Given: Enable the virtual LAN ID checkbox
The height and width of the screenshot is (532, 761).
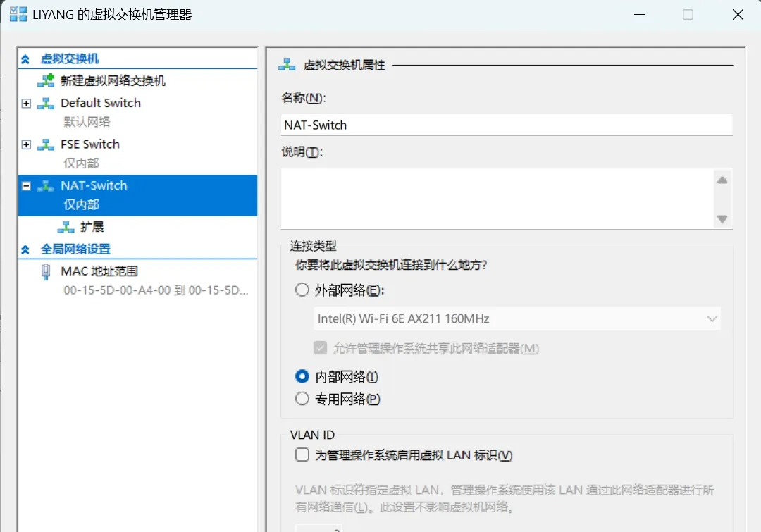Looking at the screenshot, I should (302, 454).
